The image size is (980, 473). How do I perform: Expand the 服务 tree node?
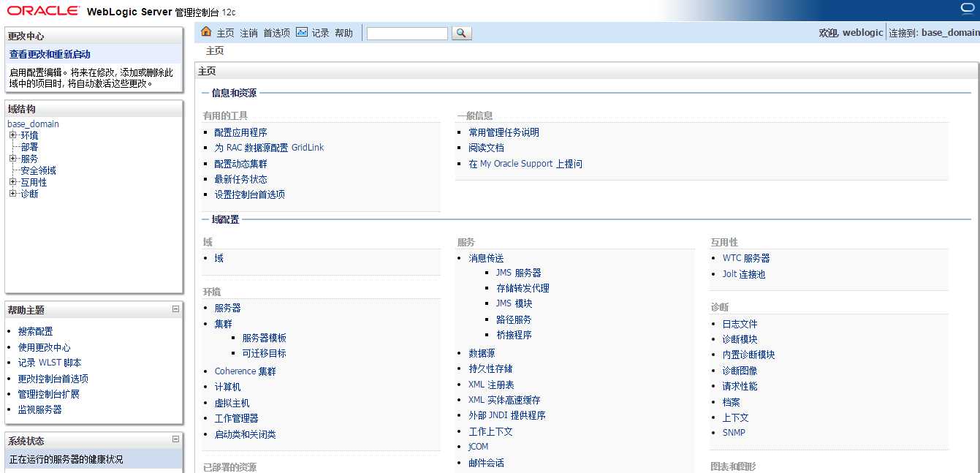click(x=12, y=159)
